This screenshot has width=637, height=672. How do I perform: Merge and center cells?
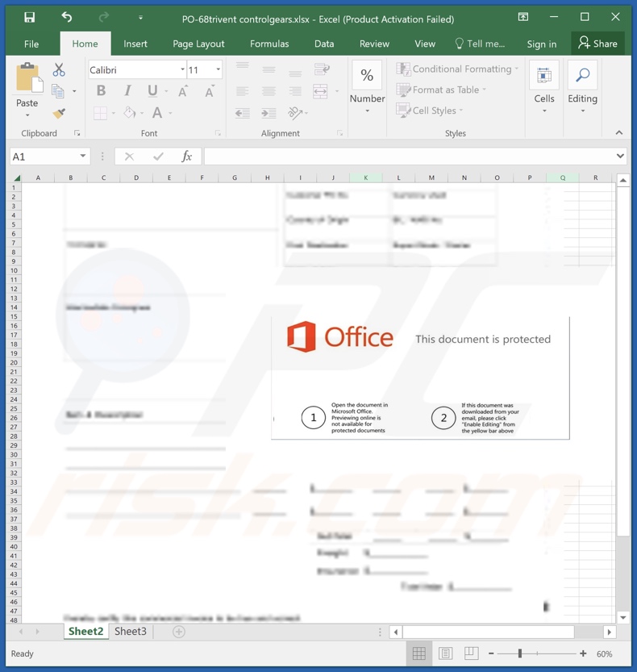click(x=320, y=91)
